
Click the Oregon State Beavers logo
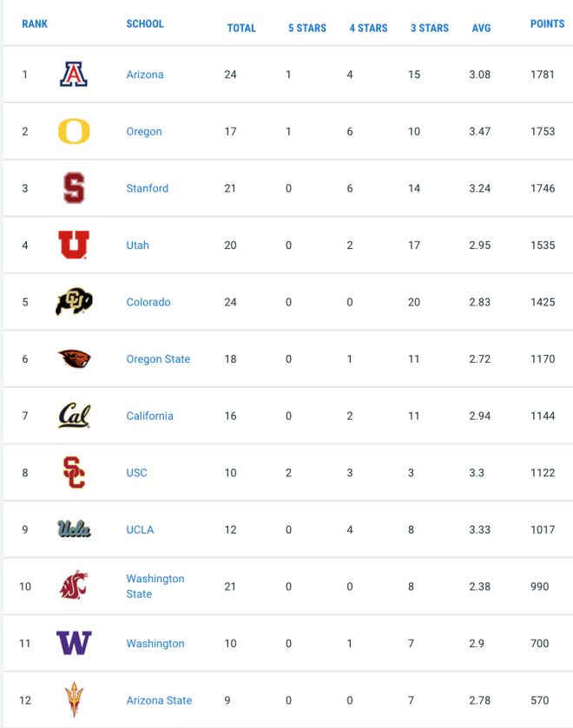click(x=74, y=359)
